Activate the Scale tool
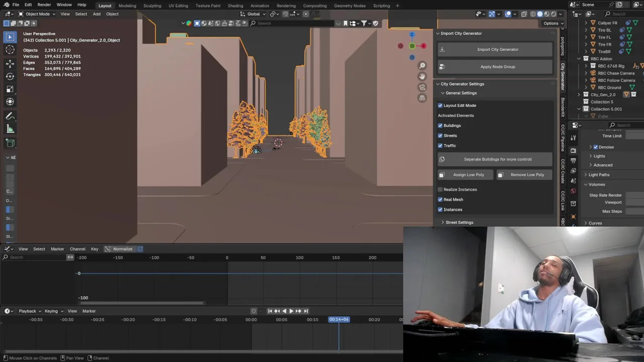 point(10,89)
